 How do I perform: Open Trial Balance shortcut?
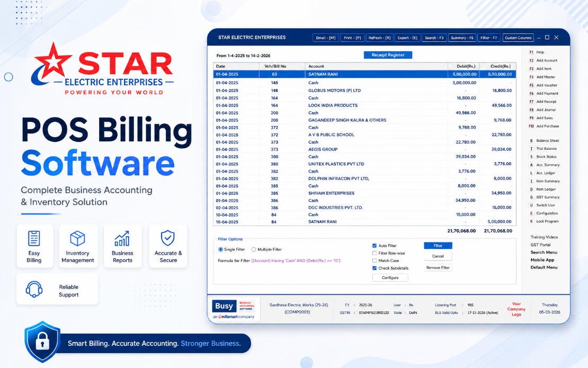click(543, 149)
